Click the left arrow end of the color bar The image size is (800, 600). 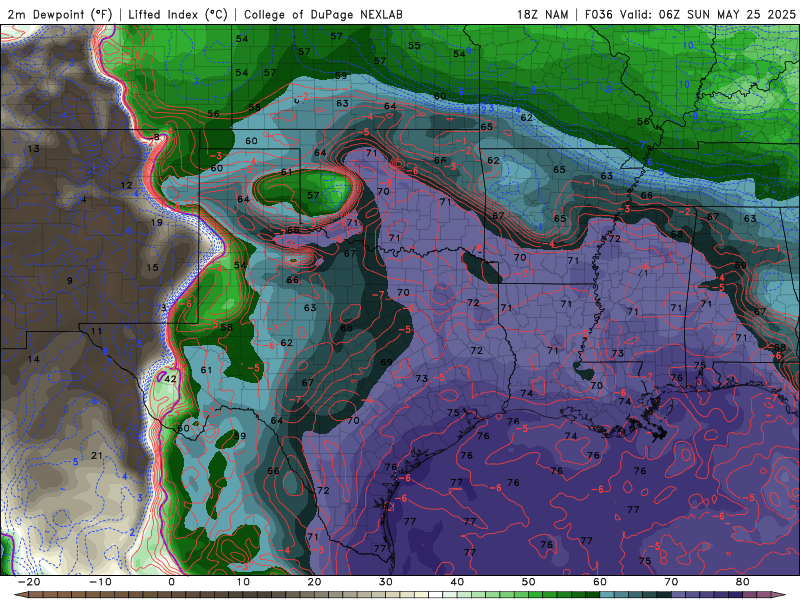[x=19, y=595]
